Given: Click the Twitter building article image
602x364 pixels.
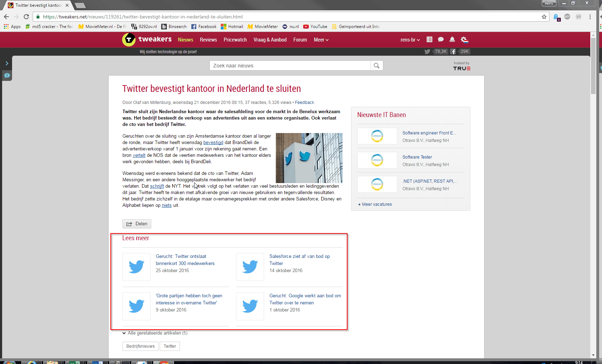Looking at the screenshot, I should coord(309,158).
